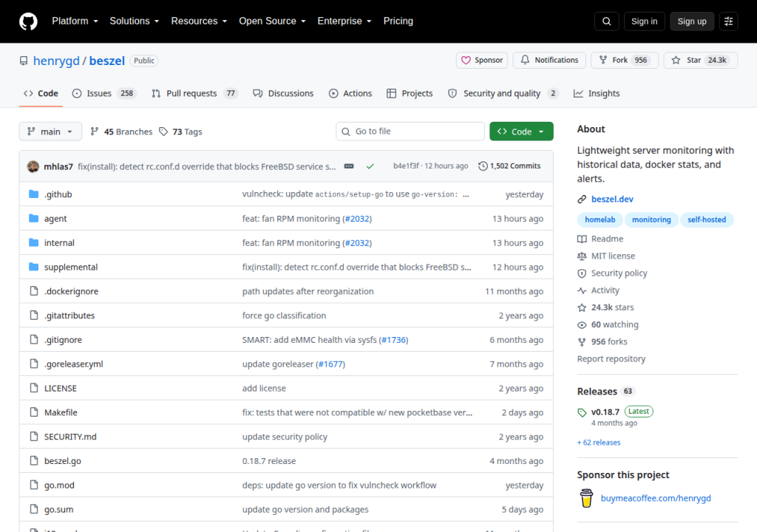Select the self-hosted topic tag
757x532 pixels.
(x=707, y=219)
